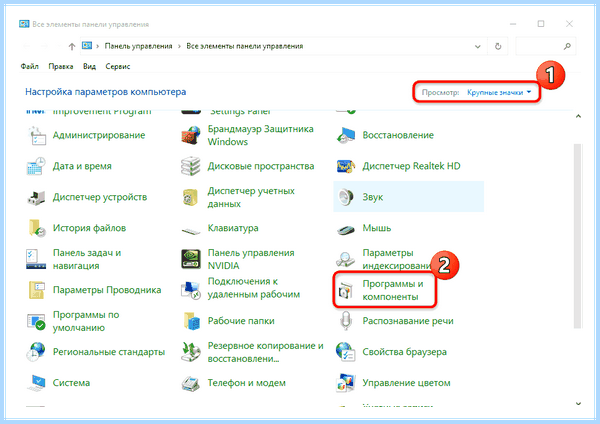Click the Распознавание речи text label
The image size is (600, 424).
click(408, 321)
